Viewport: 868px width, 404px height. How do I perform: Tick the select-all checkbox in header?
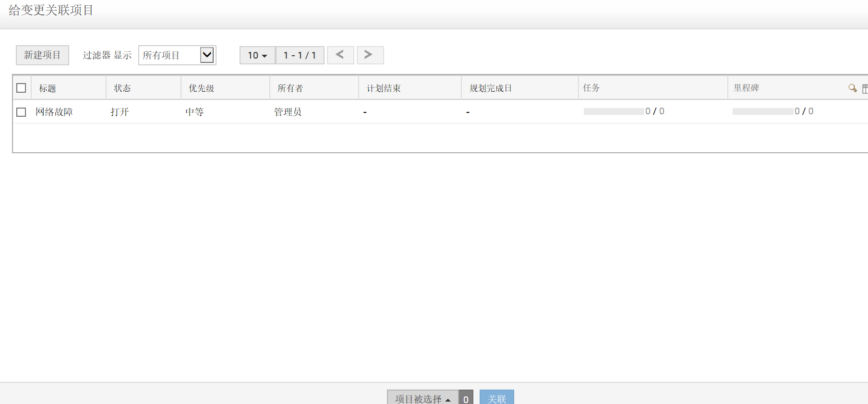pos(21,88)
